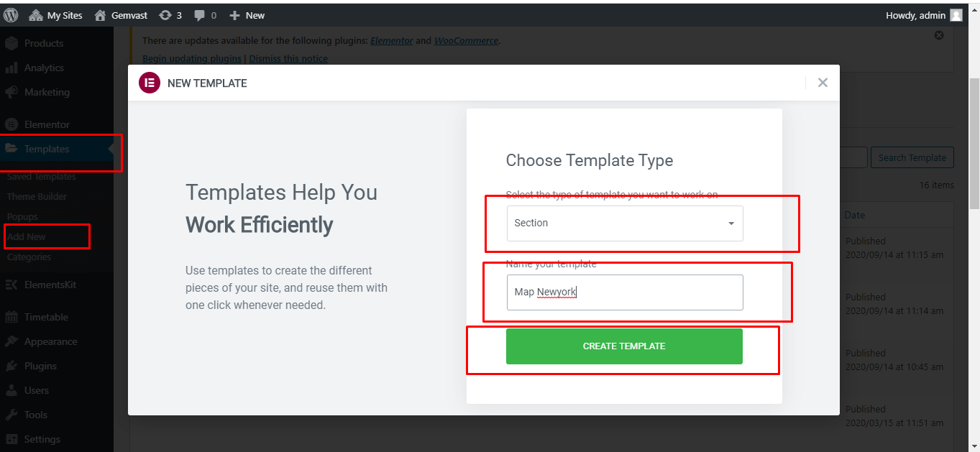Screen dimensions: 980x452
Task: Go to Theme Builder submenu
Action: tap(37, 196)
